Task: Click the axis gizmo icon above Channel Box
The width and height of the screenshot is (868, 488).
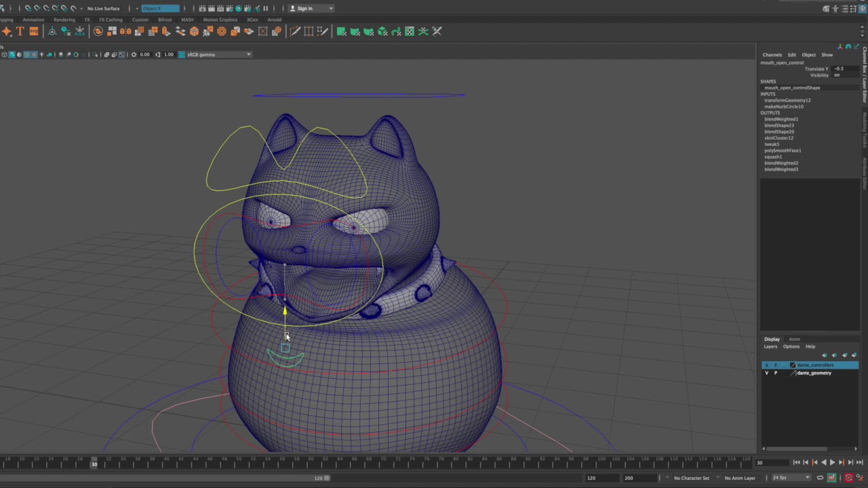Action: click(x=840, y=47)
